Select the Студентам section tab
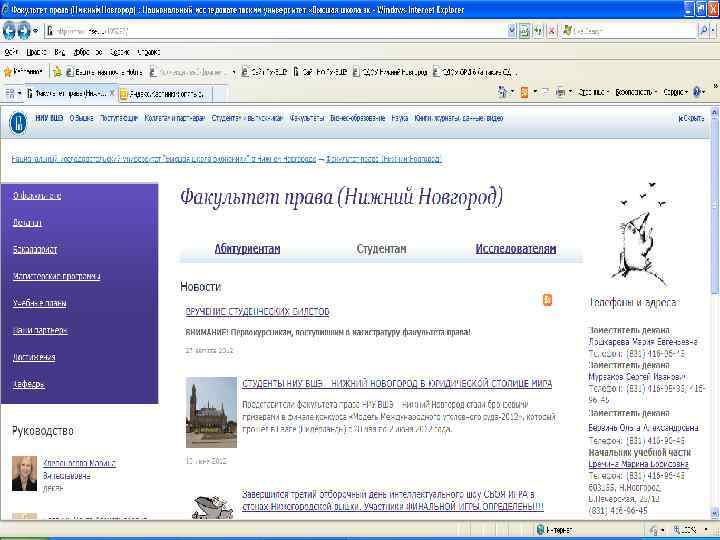 (381, 249)
